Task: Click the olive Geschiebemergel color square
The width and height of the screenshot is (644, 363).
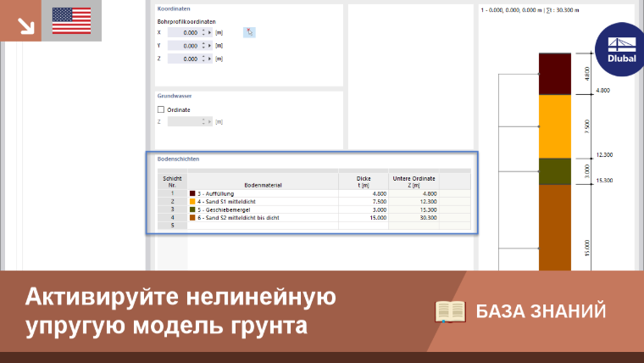Action: pos(192,209)
